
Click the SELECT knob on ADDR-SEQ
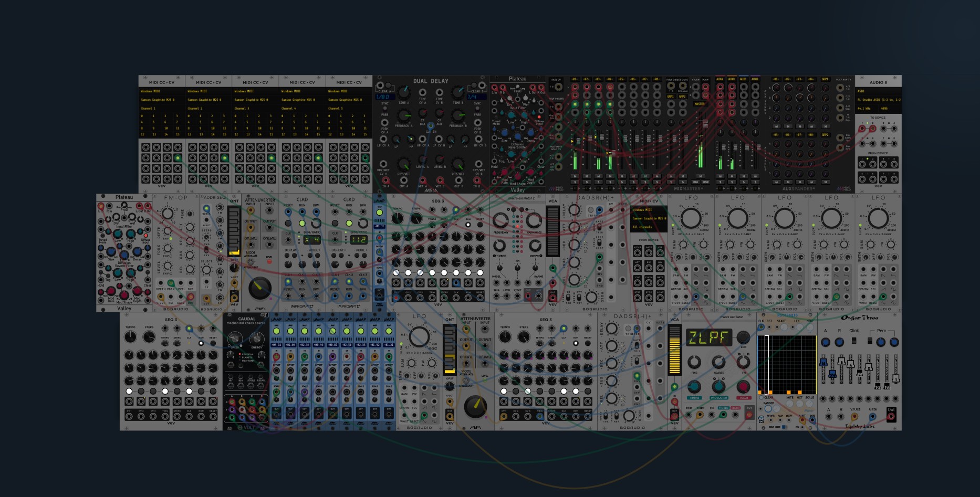click(x=206, y=270)
